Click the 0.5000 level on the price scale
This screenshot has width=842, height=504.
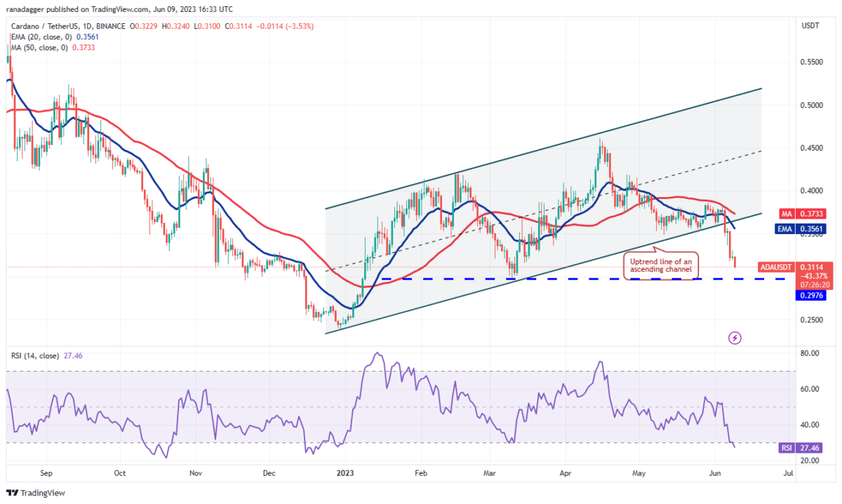(810, 105)
